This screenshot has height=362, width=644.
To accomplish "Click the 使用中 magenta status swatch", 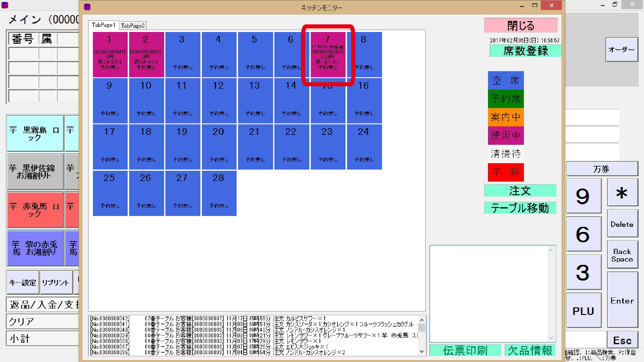I will coord(505,135).
